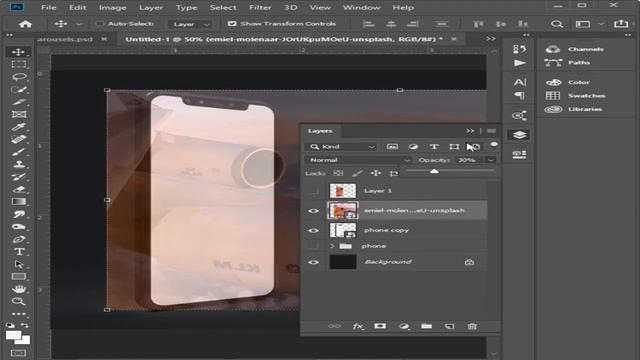Select the Horizontal Type tool
640x360 pixels.
(18, 251)
